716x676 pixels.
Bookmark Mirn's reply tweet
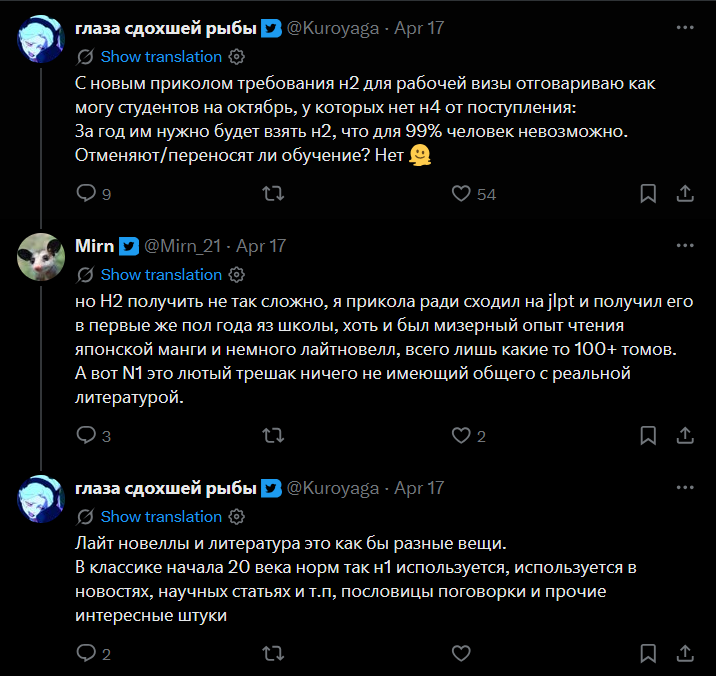tap(648, 436)
